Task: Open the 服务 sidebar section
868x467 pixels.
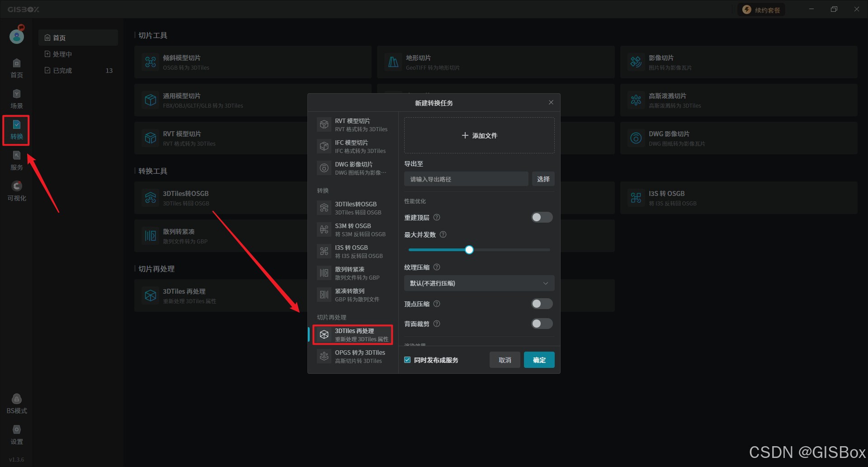Action: tap(17, 161)
